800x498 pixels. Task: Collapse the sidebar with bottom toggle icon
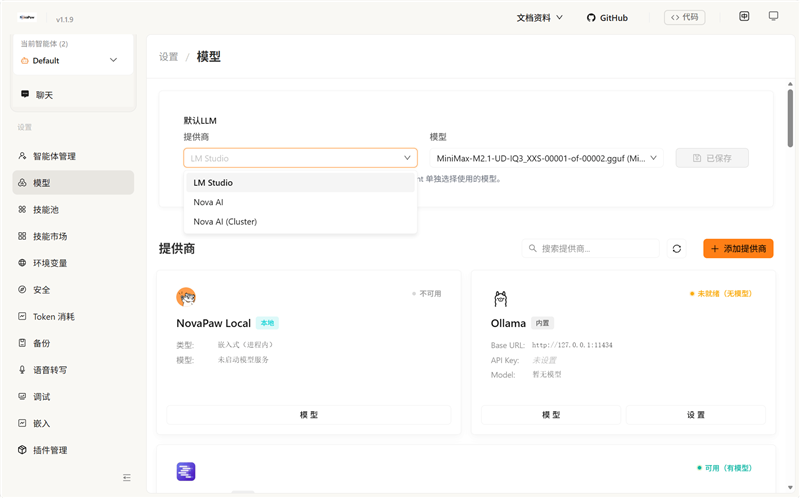click(x=127, y=478)
